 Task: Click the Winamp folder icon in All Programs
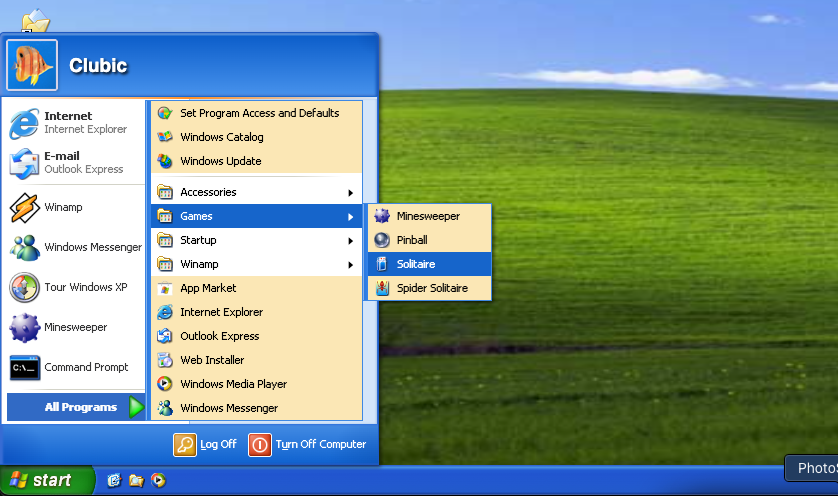(165, 264)
